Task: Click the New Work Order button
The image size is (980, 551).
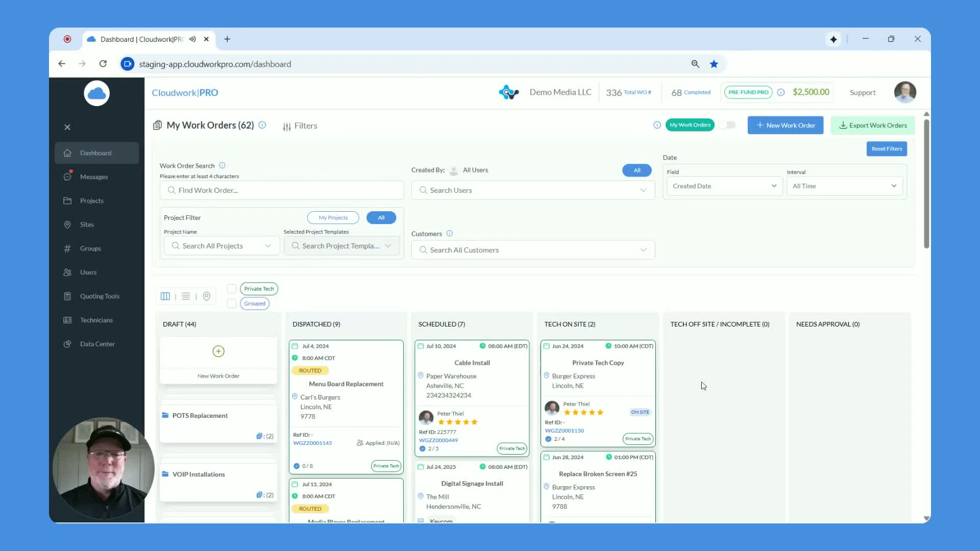Action: point(786,126)
